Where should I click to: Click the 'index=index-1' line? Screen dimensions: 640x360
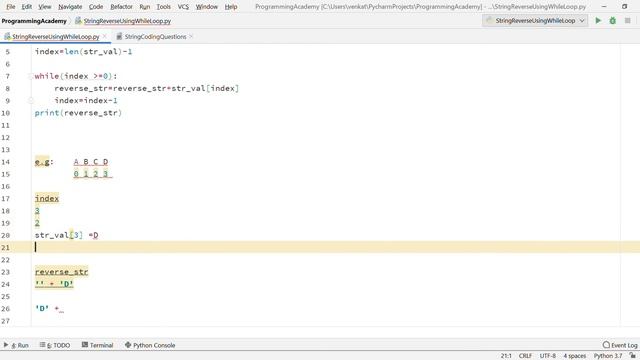(86, 100)
